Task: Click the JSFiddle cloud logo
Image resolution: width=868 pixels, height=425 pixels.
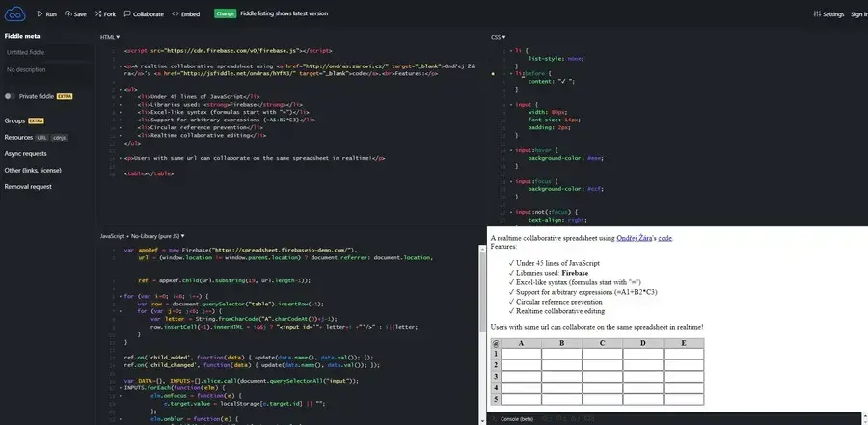Action: (15, 13)
